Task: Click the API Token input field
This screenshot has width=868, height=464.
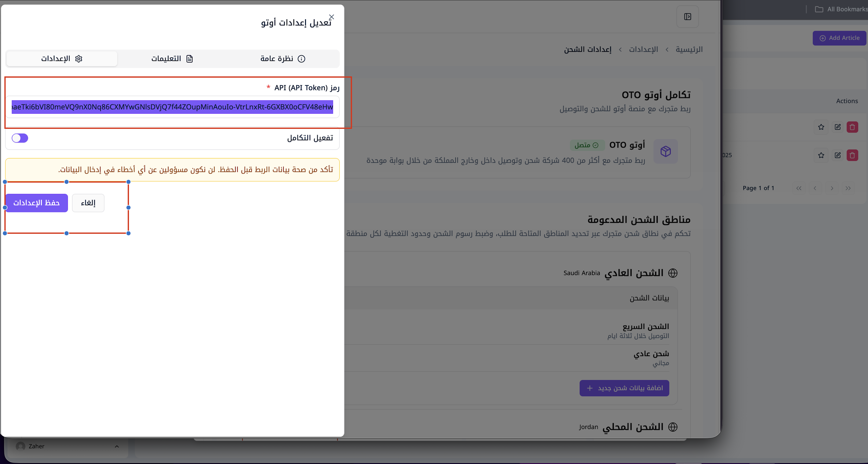Action: click(x=172, y=107)
